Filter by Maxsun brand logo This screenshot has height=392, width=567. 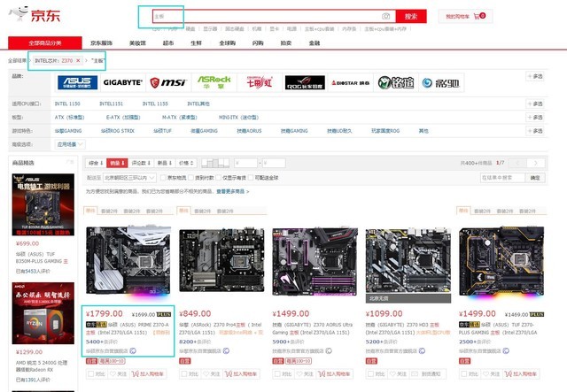pos(396,82)
